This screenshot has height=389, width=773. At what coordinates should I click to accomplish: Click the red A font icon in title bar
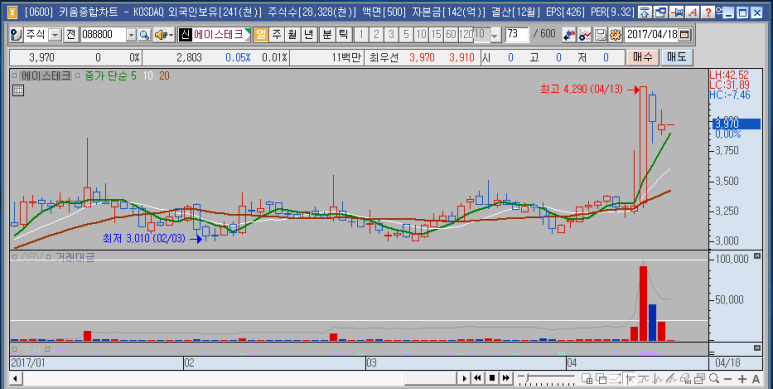tap(694, 12)
